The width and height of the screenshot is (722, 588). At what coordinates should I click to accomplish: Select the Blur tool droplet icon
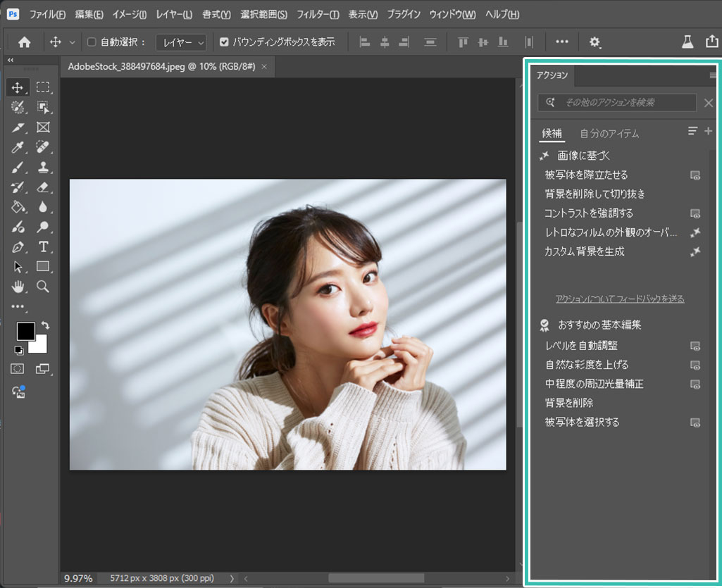point(43,207)
